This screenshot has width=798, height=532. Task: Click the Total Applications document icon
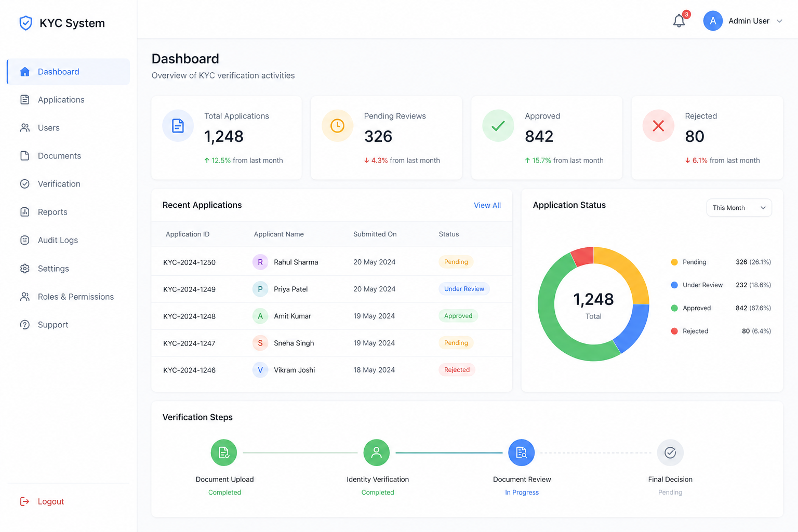pyautogui.click(x=178, y=126)
